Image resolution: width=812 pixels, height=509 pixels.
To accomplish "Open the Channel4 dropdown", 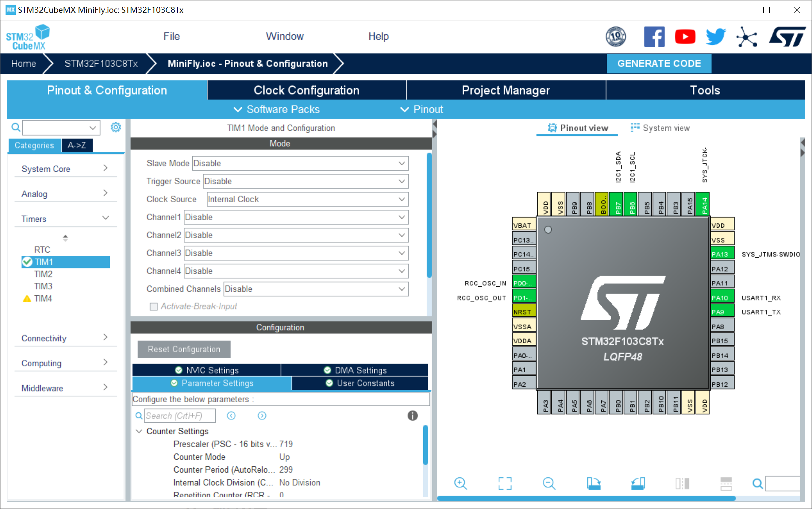I will click(296, 271).
